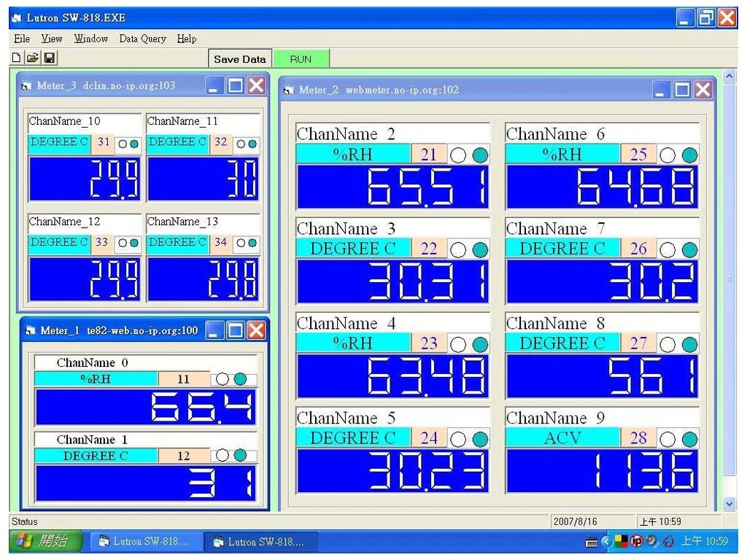Select the white radio of ChanName 6
Viewport: 747px width, 560px height.
point(667,155)
